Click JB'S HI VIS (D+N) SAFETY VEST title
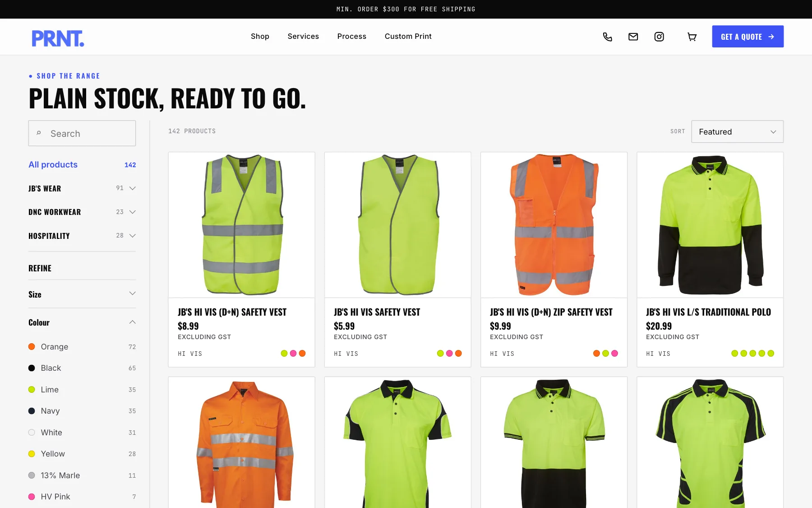The image size is (812, 508). click(x=232, y=312)
